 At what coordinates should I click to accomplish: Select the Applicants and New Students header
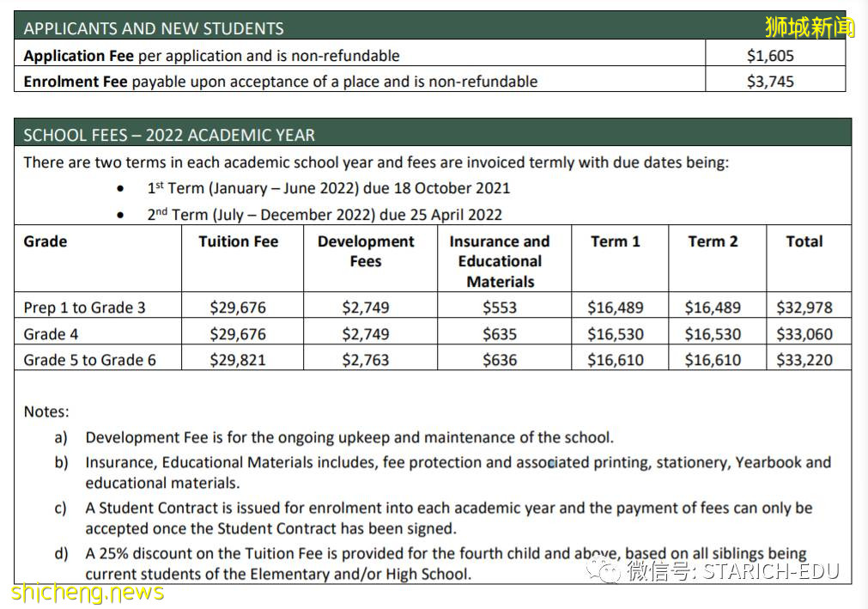coord(154,28)
